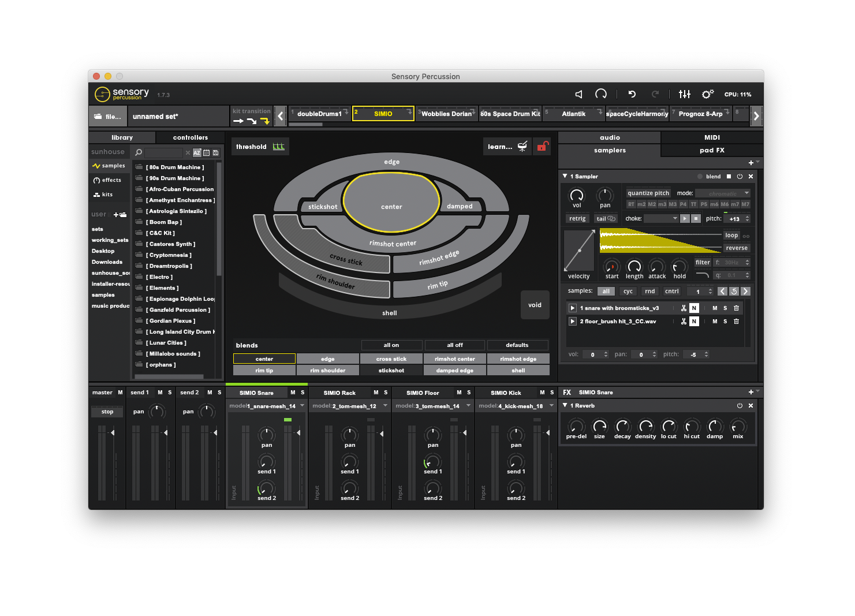855x616 pixels.
Task: Open the settings gear icon
Action: click(x=708, y=94)
